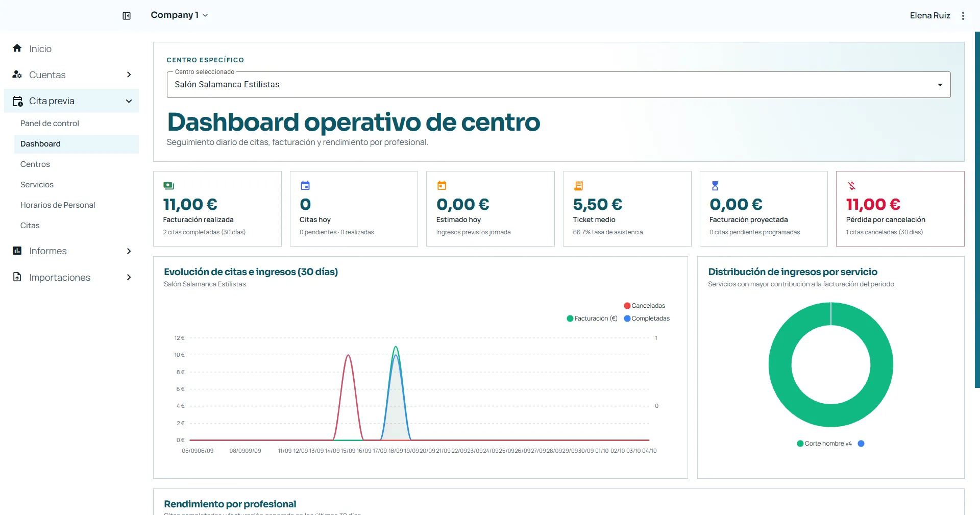Open the Company 1 selector dropdown
Screen dimensions: 980x515
pyautogui.click(x=179, y=15)
